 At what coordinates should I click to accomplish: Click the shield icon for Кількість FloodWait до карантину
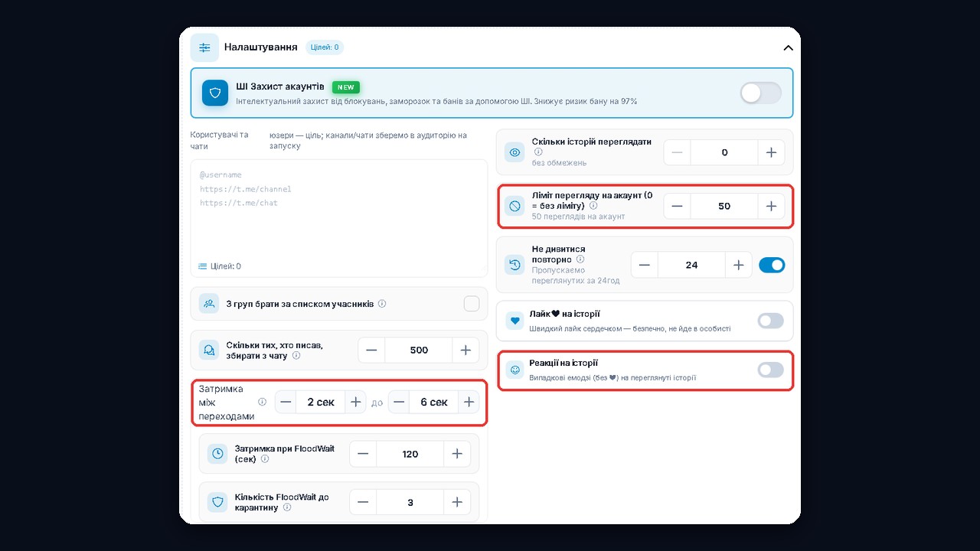217,502
